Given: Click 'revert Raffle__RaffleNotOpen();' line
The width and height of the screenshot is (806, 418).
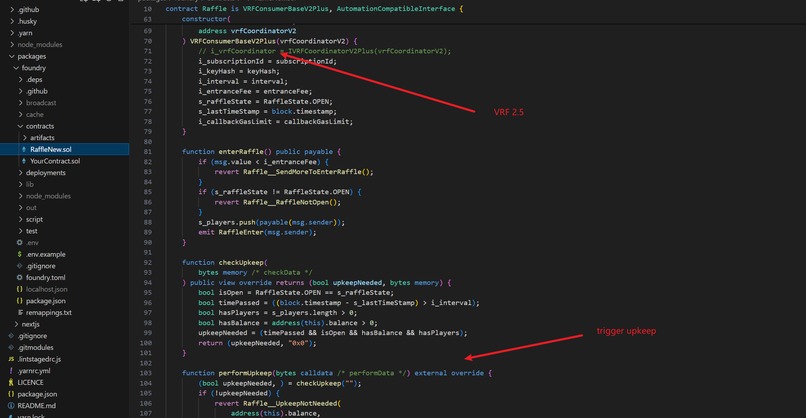Looking at the screenshot, I should click(278, 202).
